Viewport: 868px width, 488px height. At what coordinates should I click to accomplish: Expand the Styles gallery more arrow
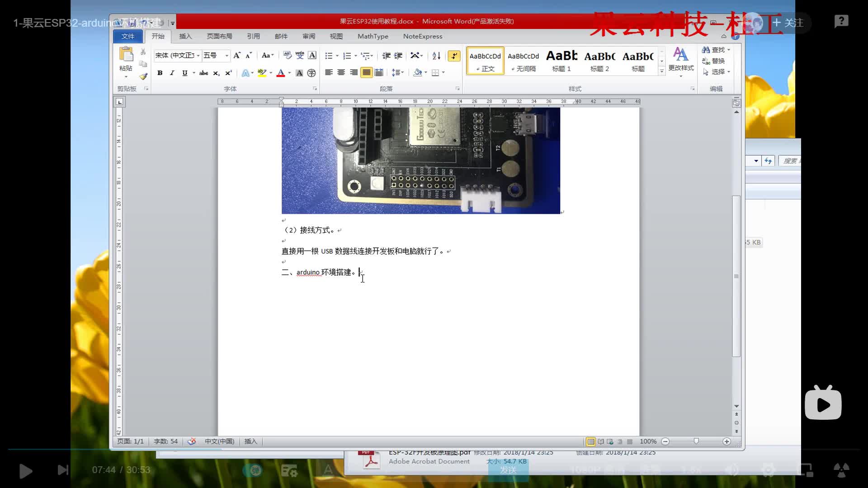[662, 71]
